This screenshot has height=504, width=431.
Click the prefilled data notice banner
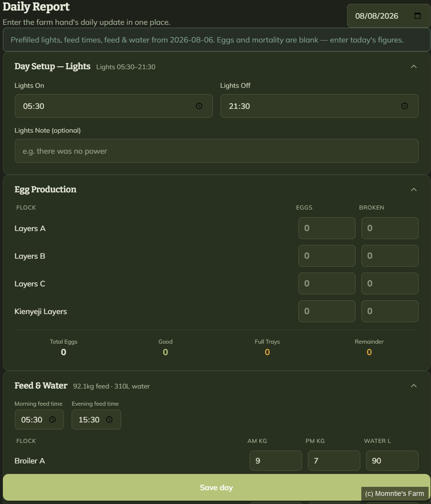217,40
